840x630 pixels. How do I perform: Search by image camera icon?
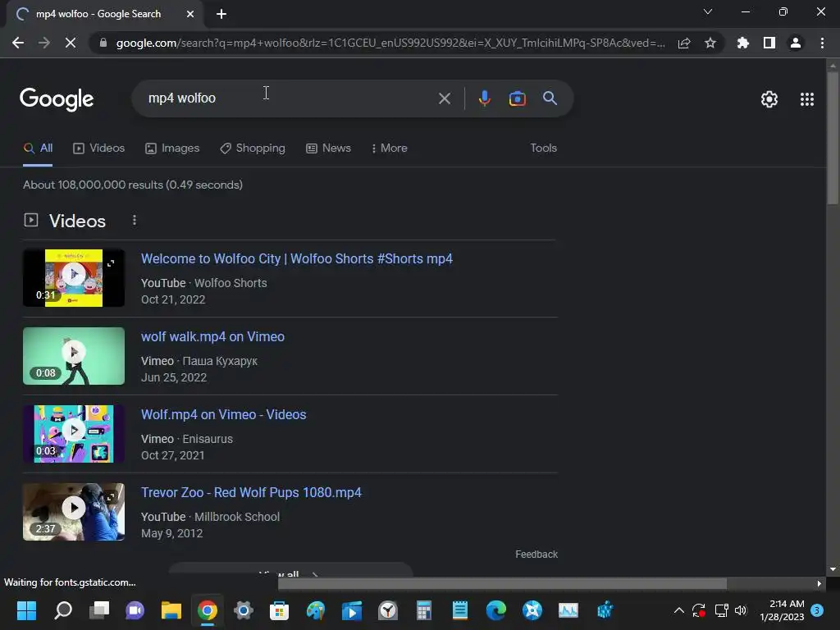click(517, 98)
